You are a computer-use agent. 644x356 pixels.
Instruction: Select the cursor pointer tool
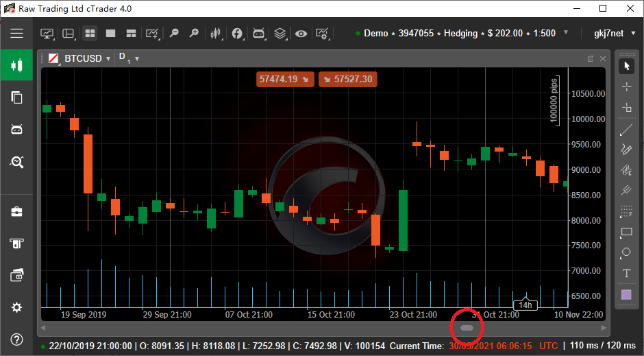click(626, 66)
